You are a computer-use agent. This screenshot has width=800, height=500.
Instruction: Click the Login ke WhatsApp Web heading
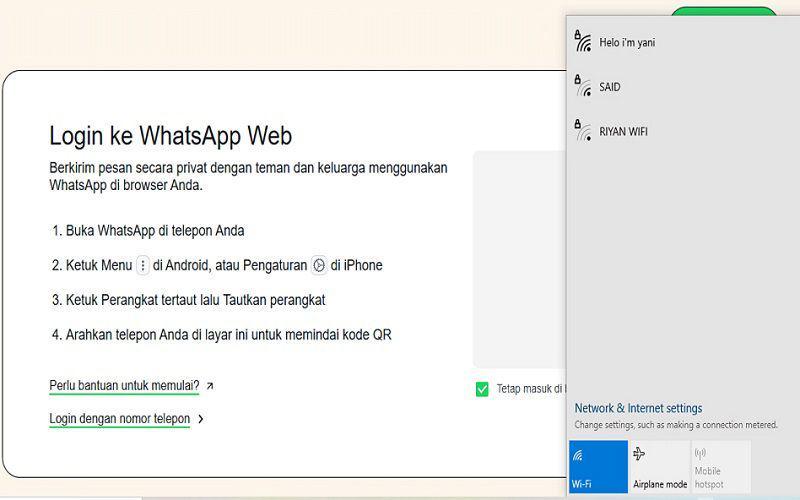[170, 136]
